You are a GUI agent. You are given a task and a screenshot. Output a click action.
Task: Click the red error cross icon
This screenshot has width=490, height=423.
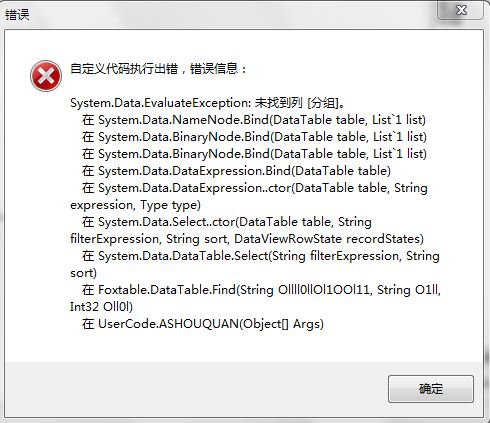[46, 76]
